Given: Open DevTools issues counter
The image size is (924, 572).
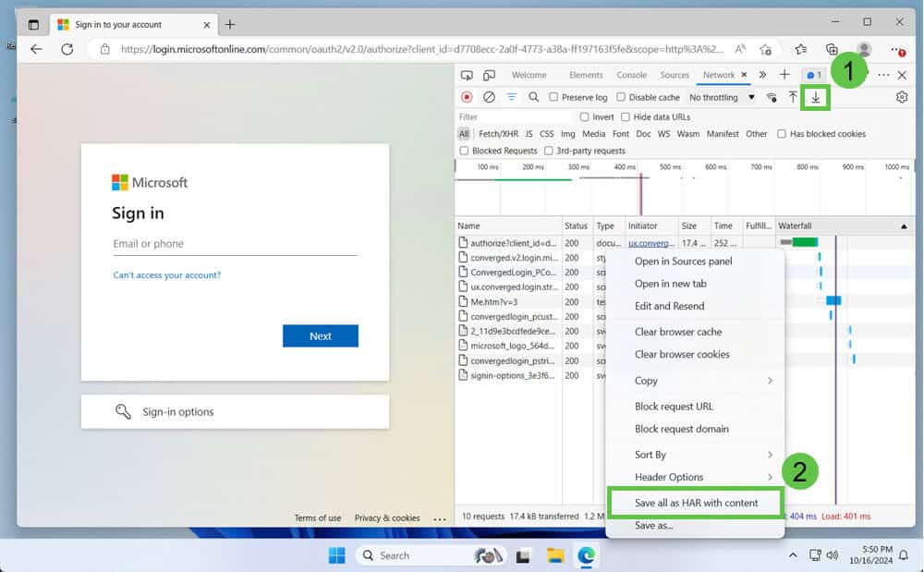Looking at the screenshot, I should (814, 76).
